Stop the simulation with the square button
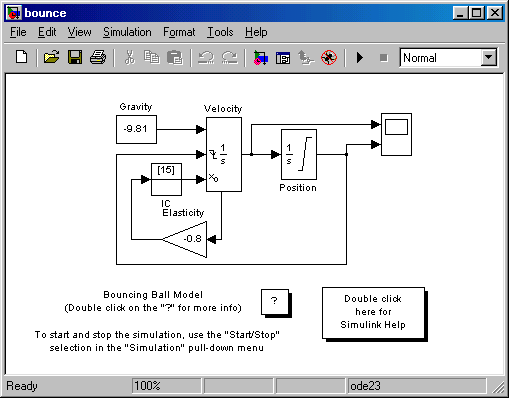The height and width of the screenshot is (398, 509). (384, 58)
